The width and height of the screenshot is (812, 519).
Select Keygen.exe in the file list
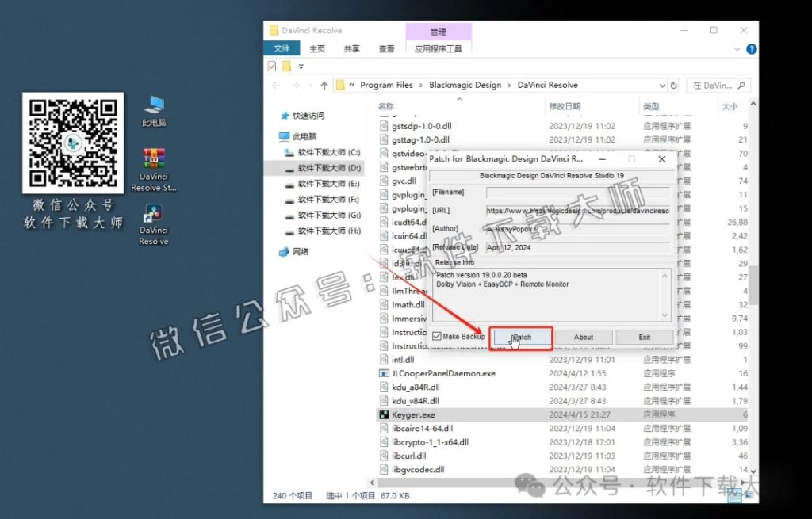click(x=420, y=414)
